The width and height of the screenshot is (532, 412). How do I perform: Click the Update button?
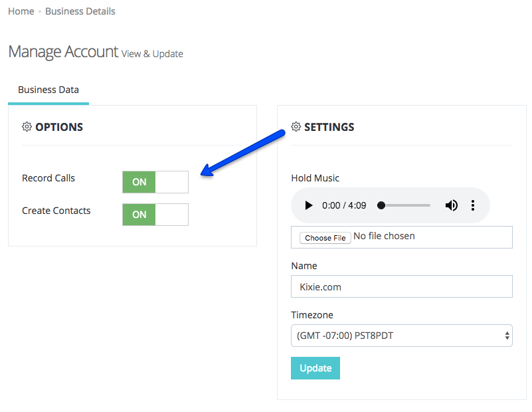point(315,368)
